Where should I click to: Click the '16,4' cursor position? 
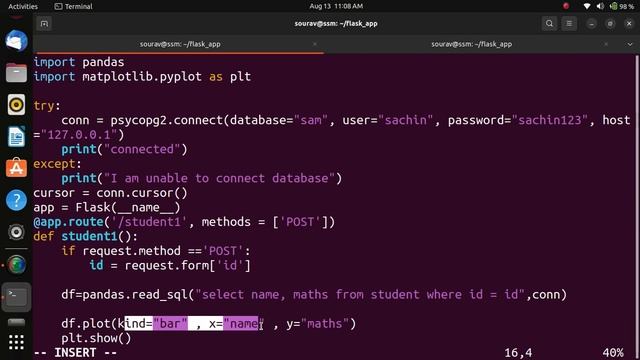click(x=518, y=353)
